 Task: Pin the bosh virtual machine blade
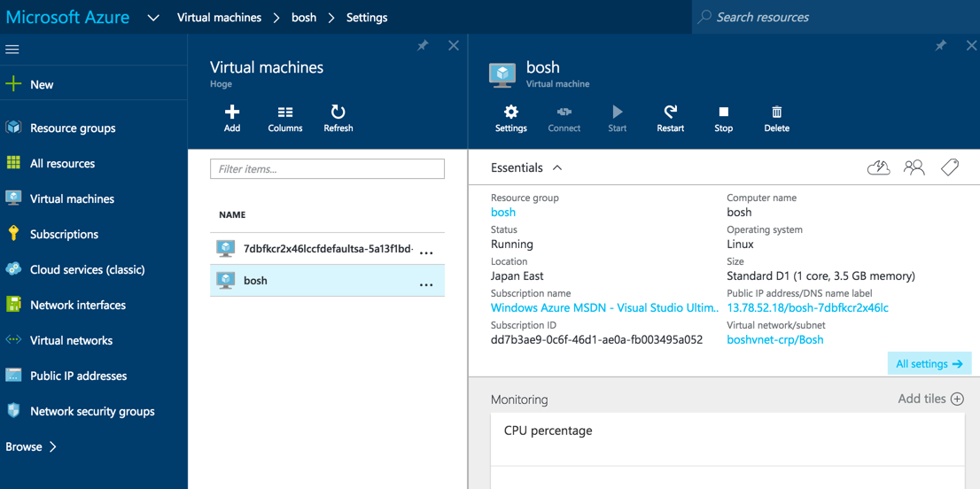pos(941,45)
